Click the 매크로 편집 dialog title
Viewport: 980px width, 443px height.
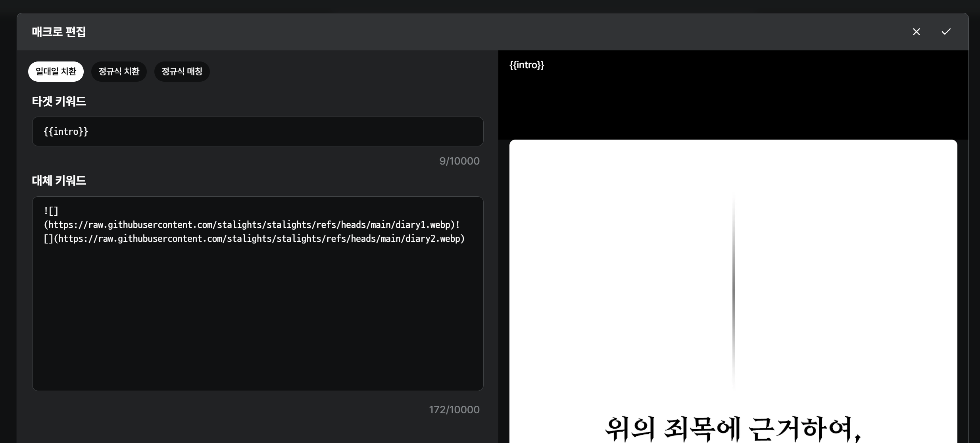(x=59, y=32)
